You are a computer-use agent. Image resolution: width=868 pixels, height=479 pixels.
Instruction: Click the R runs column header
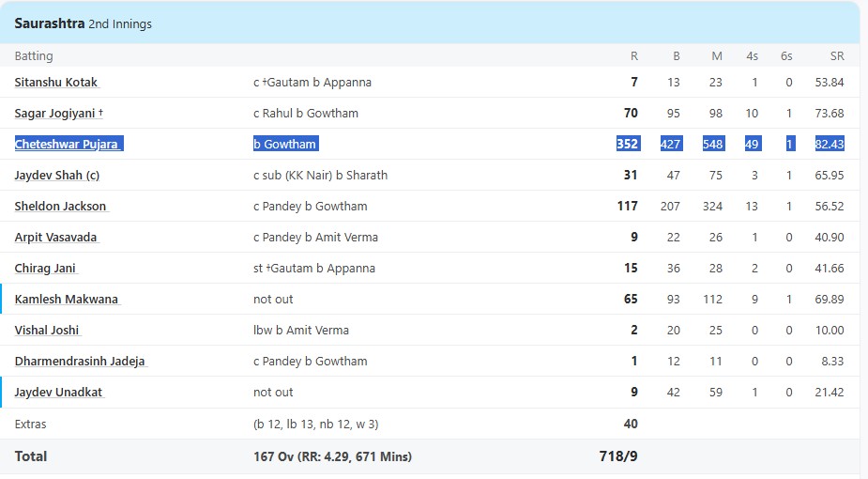[x=633, y=56]
